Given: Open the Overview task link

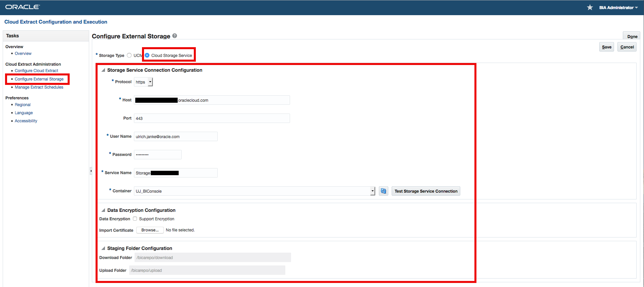Looking at the screenshot, I should tap(23, 54).
